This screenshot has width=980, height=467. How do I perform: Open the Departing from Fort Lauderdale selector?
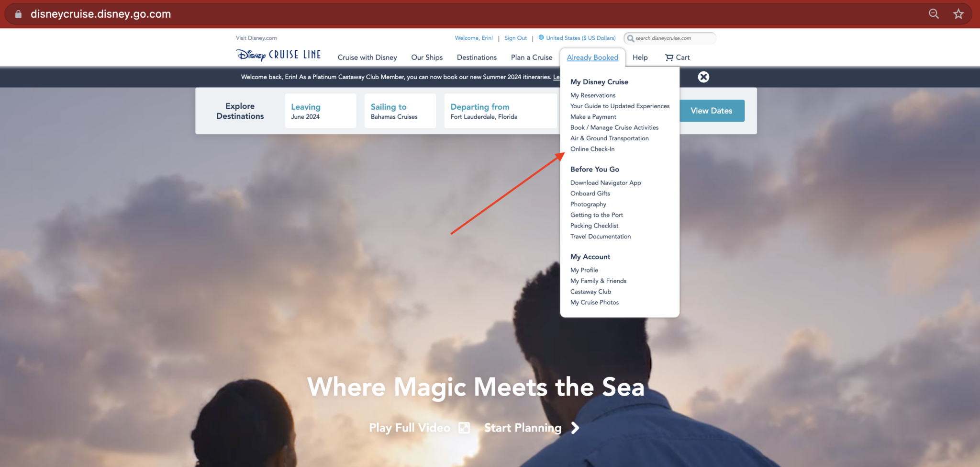coord(500,111)
